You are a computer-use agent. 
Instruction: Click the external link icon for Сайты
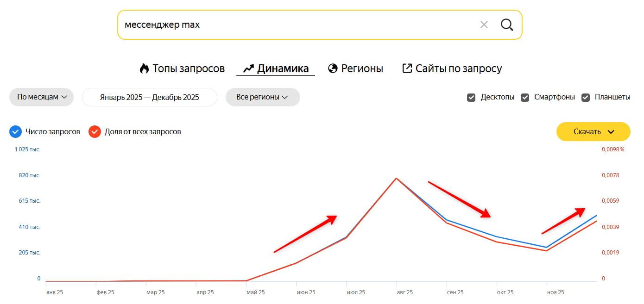407,68
